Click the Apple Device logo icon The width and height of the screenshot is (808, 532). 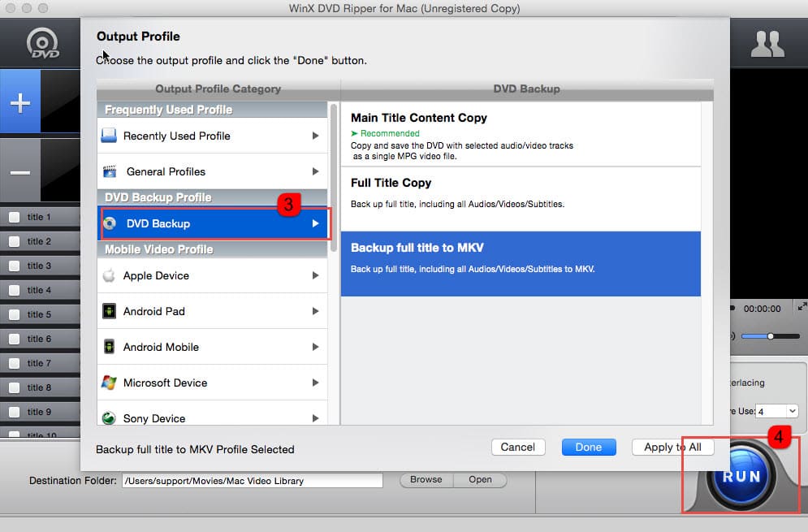[109, 275]
